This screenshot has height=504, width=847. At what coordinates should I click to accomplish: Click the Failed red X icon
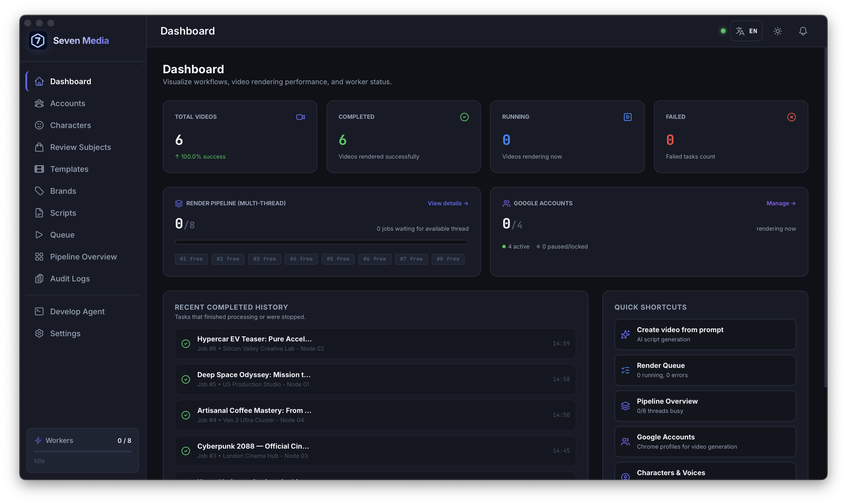pyautogui.click(x=791, y=117)
